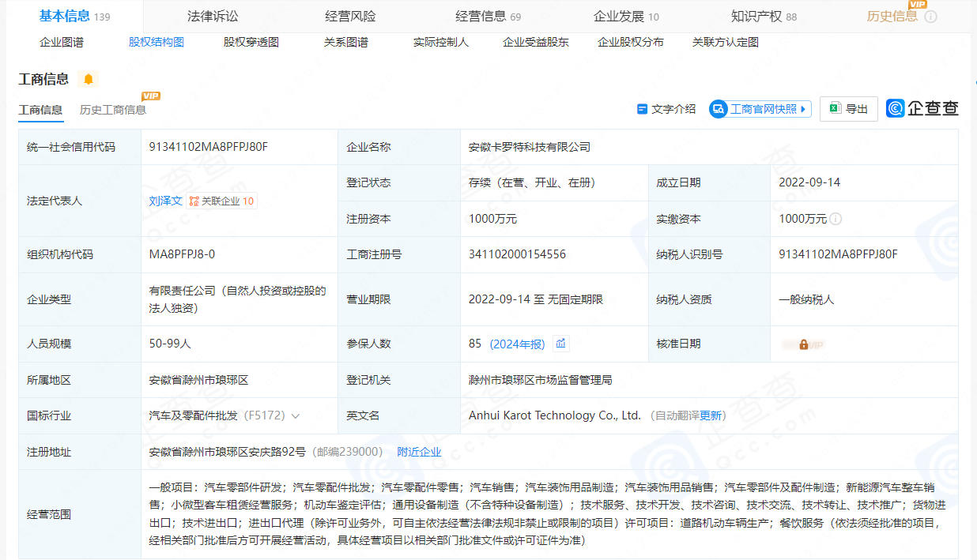
Task: Click the info icon next to 实缴资本 1000万元
Action: coord(836,219)
